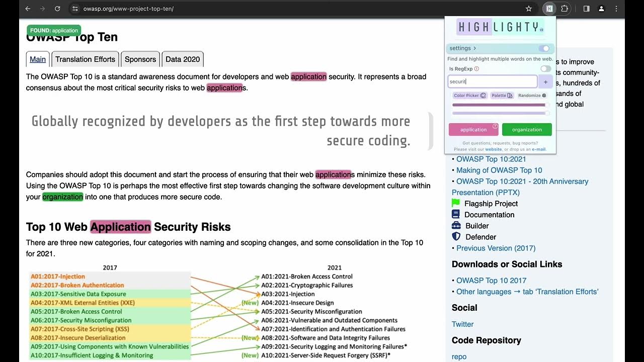
Task: Open the Color Picker option
Action: (469, 96)
